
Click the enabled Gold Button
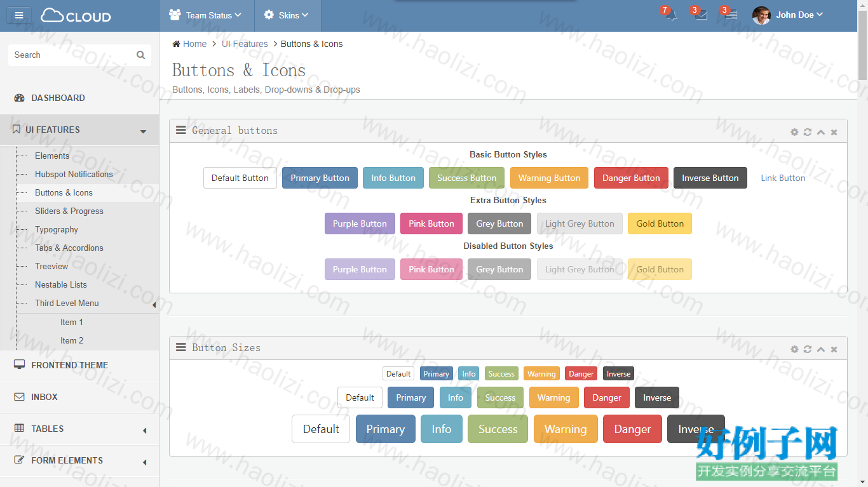click(660, 224)
